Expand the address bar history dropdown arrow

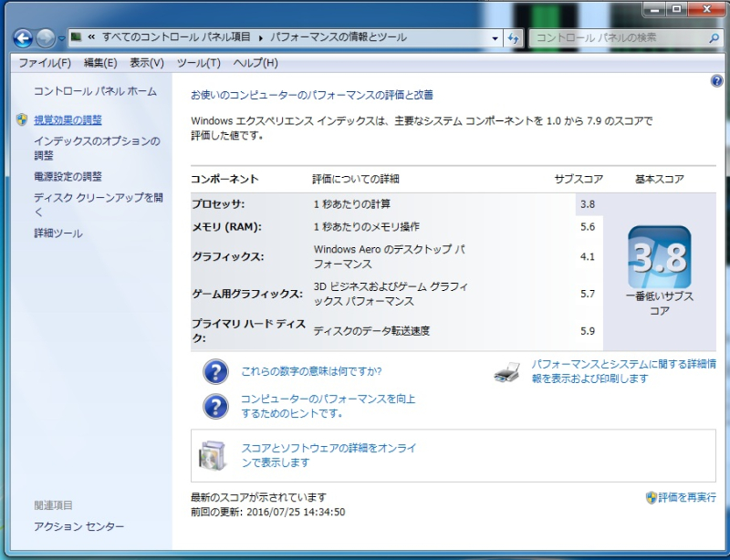click(495, 38)
